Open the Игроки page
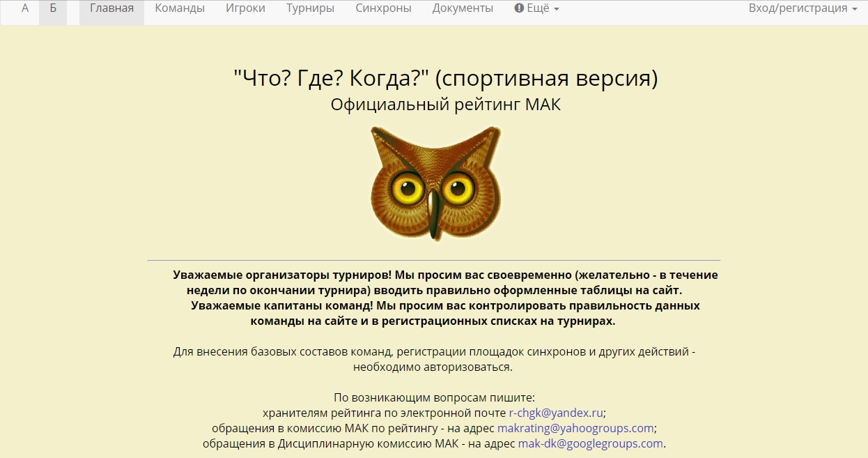This screenshot has width=868, height=458. click(245, 9)
